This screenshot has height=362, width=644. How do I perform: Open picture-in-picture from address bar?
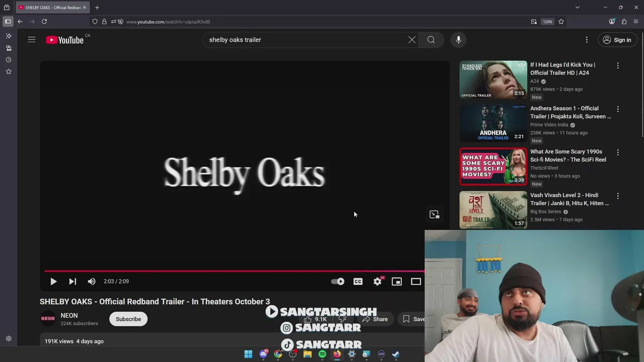coord(534,22)
